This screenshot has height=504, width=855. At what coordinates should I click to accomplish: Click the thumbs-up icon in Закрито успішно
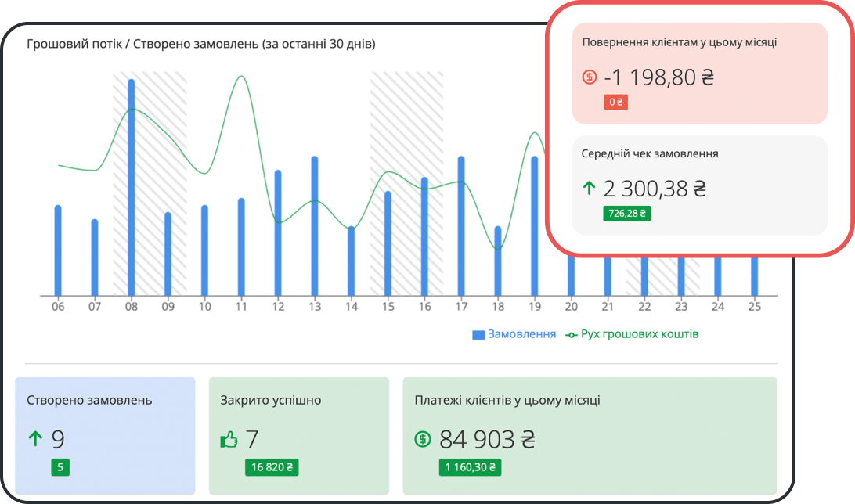pyautogui.click(x=229, y=439)
